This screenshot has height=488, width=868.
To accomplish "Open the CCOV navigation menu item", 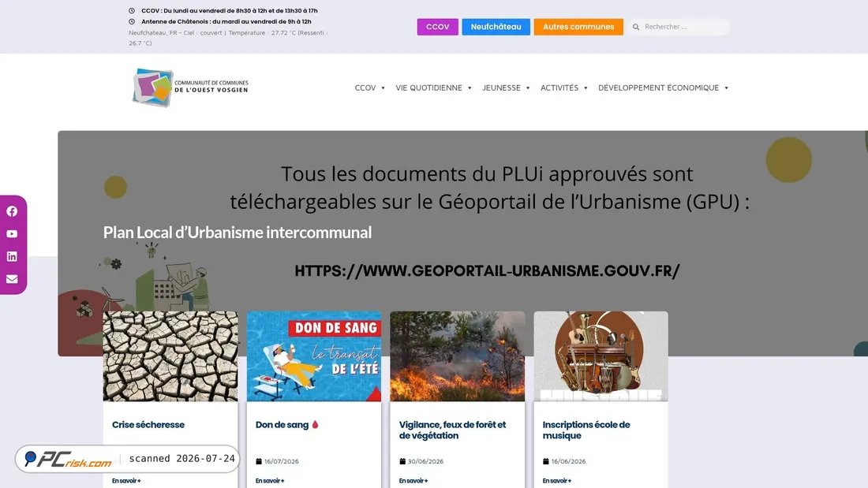I will (x=365, y=88).
